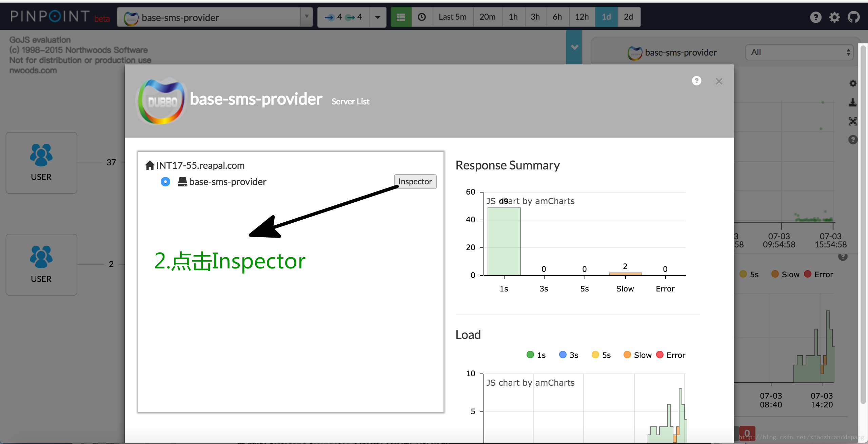Click the home icon beside INT17-55.reapal.com

click(150, 165)
